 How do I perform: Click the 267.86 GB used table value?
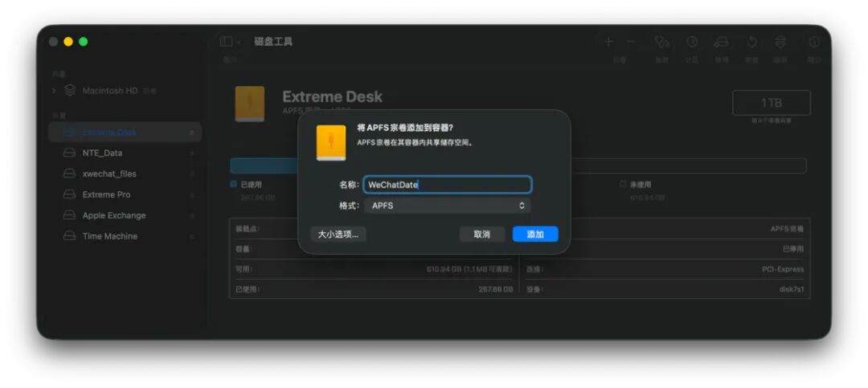495,289
